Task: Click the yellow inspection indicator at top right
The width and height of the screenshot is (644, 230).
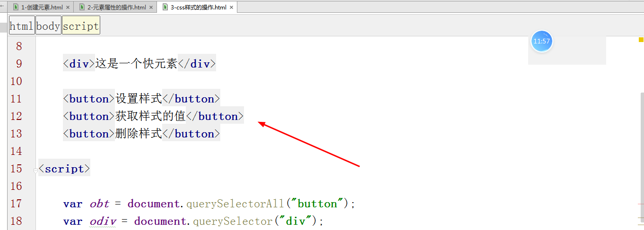Action: (x=641, y=41)
